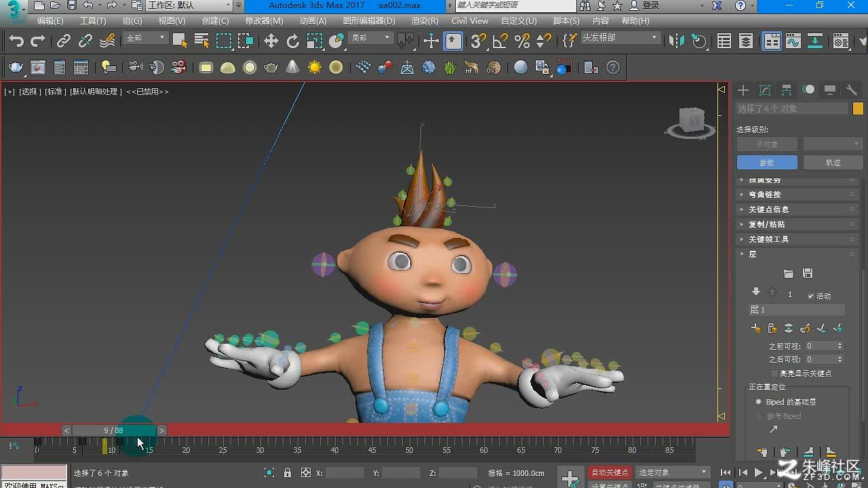Click the viewport shading label [默认明暗处理]
This screenshot has width=868, height=488.
coord(96,91)
